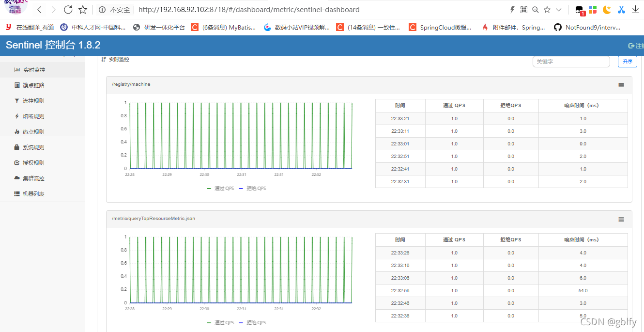Click the 22:33:21 time cell
The image size is (644, 332).
tap(400, 119)
